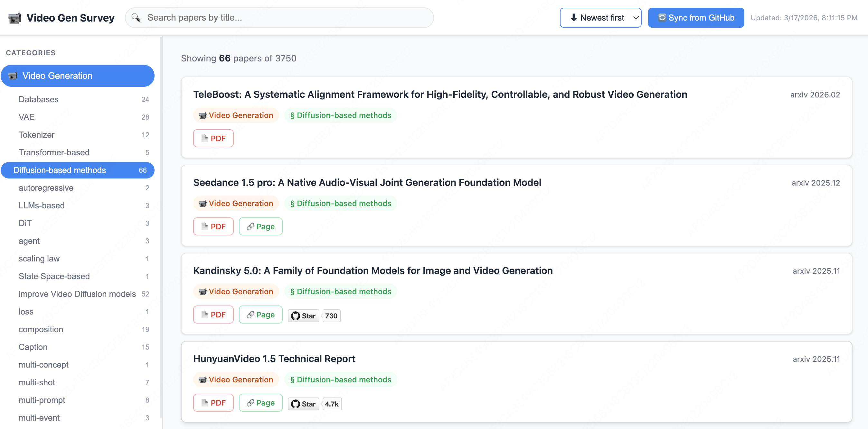This screenshot has height=429, width=868.
Task: Select the Video Generation category
Action: click(x=78, y=76)
